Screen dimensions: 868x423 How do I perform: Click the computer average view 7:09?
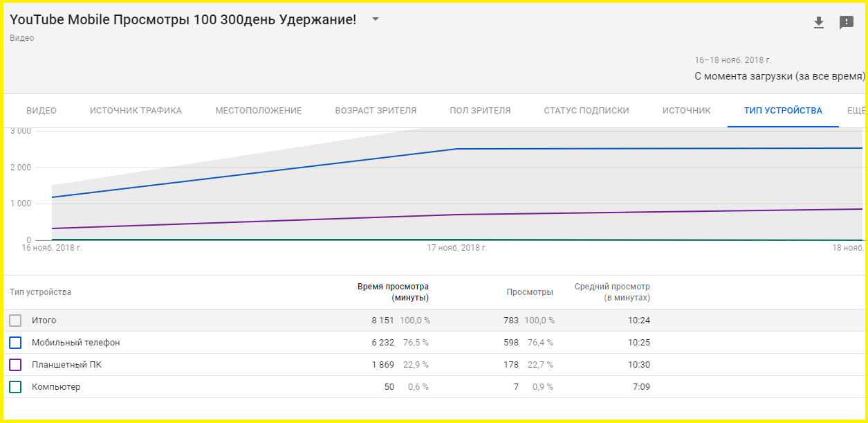(641, 387)
